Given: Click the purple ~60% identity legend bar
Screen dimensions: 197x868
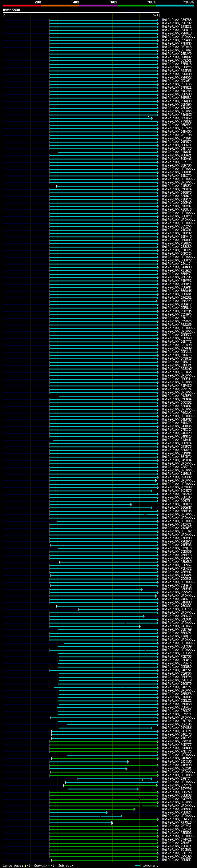Looking at the screenshot, I should click(98, 6).
